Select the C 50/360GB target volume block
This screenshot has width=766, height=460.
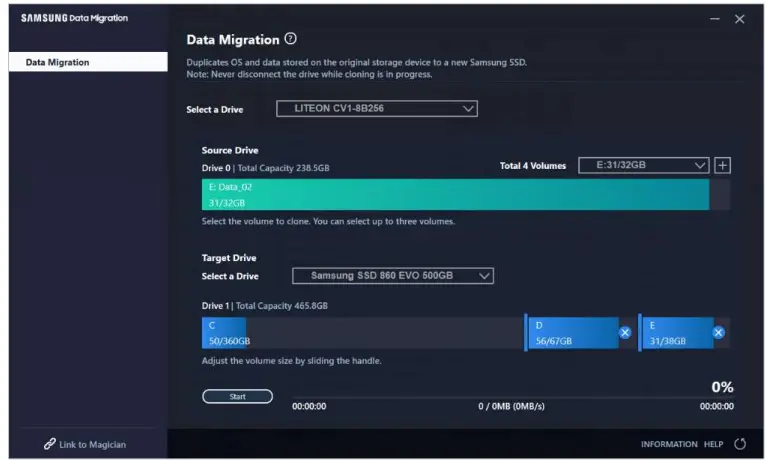[x=224, y=333]
